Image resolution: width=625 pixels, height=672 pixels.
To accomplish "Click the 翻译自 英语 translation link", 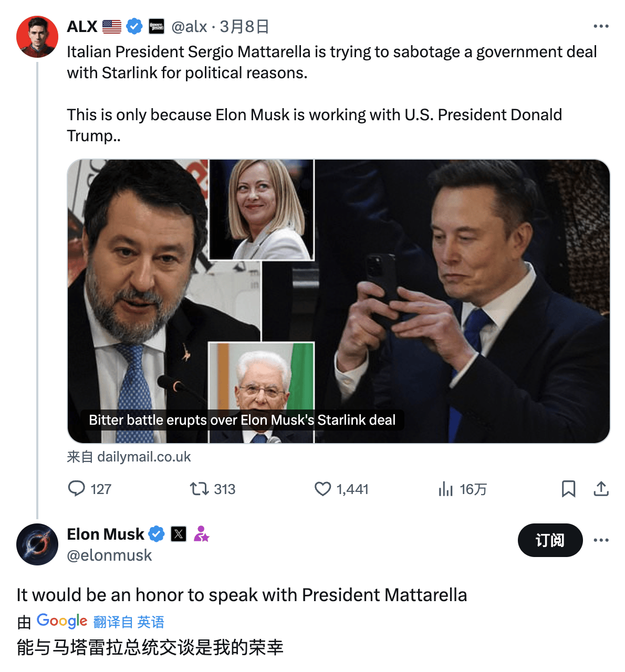I will [129, 622].
